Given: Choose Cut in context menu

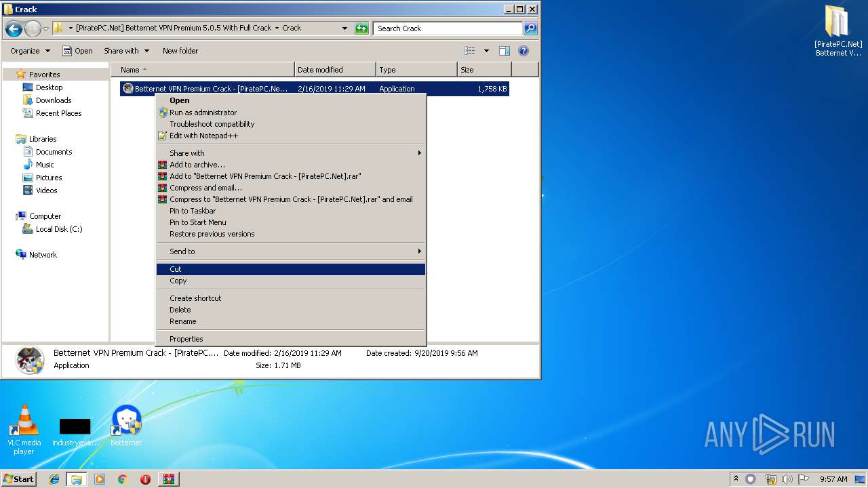Looking at the screenshot, I should click(x=291, y=269).
